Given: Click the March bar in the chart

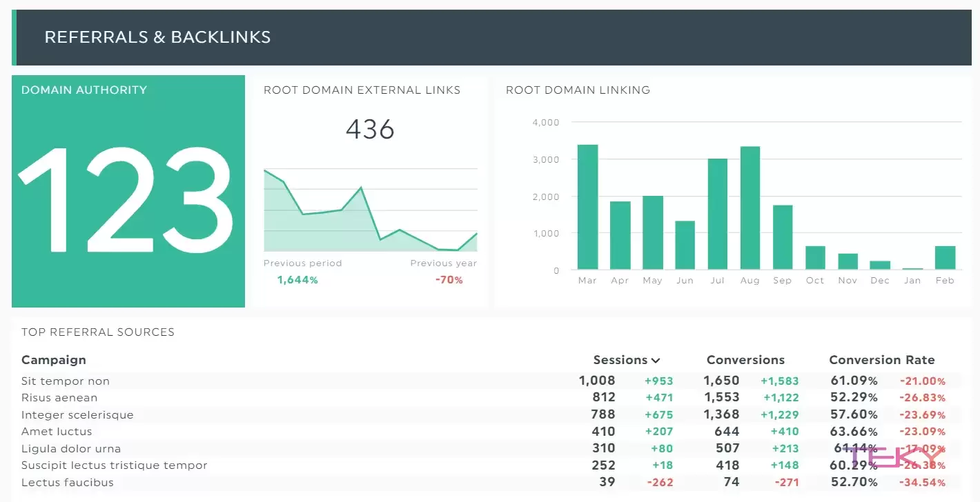Looking at the screenshot, I should 587,207.
